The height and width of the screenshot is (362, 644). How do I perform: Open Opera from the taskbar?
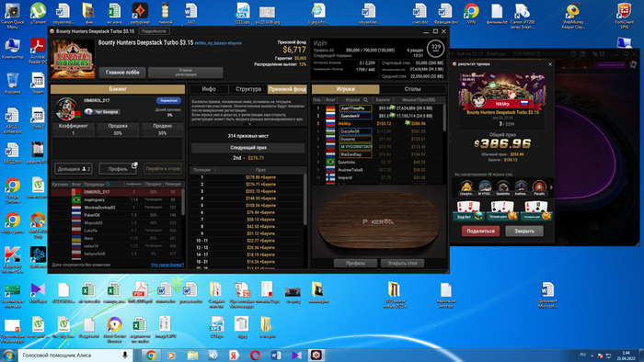coord(255,355)
